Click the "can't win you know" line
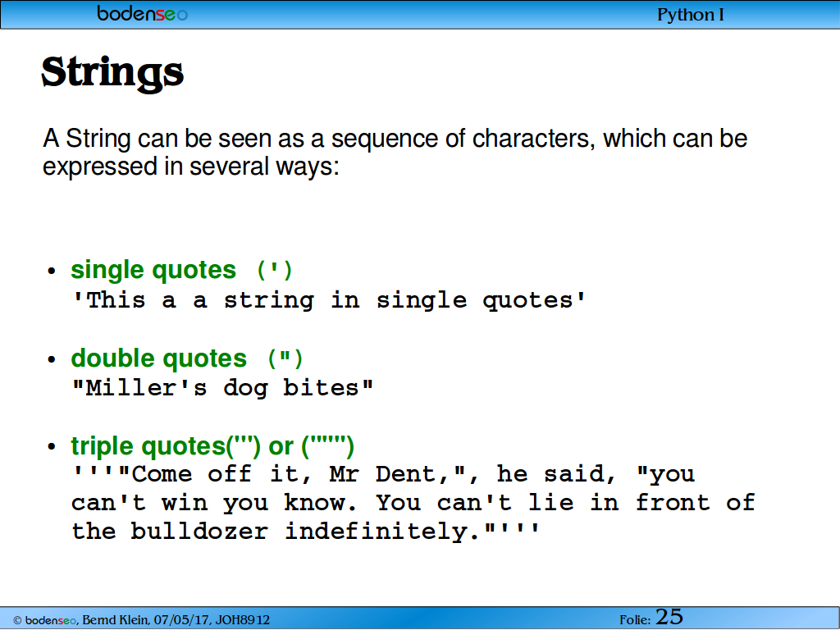The width and height of the screenshot is (840, 630). pos(413,503)
